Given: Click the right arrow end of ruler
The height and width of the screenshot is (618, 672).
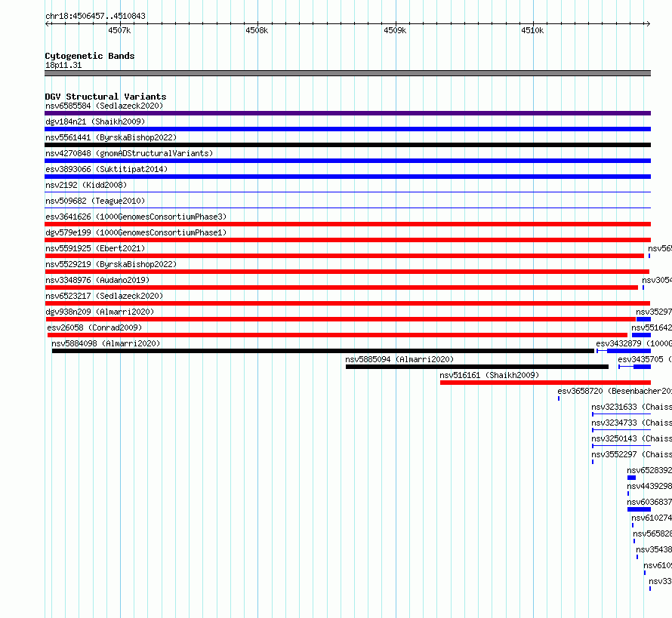Looking at the screenshot, I should [648, 23].
